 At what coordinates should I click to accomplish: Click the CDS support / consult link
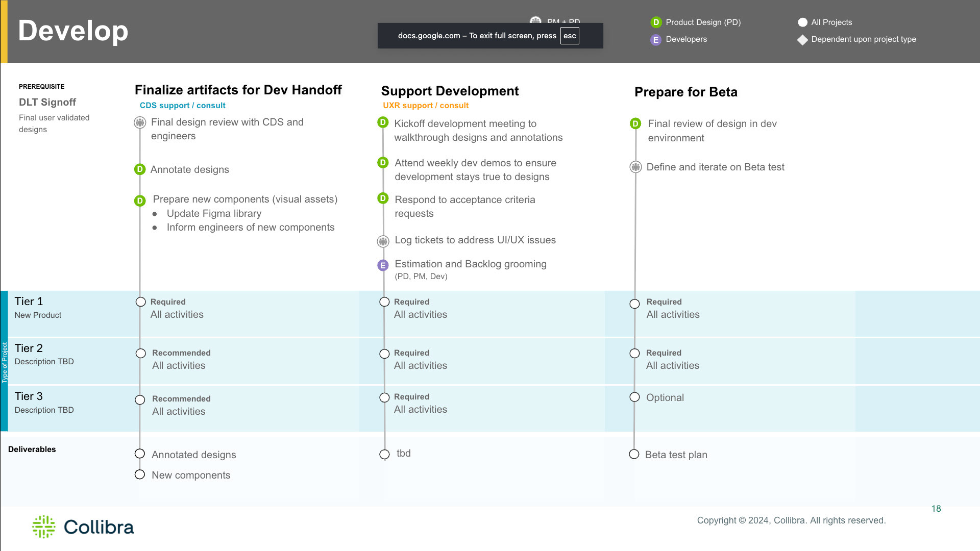183,106
